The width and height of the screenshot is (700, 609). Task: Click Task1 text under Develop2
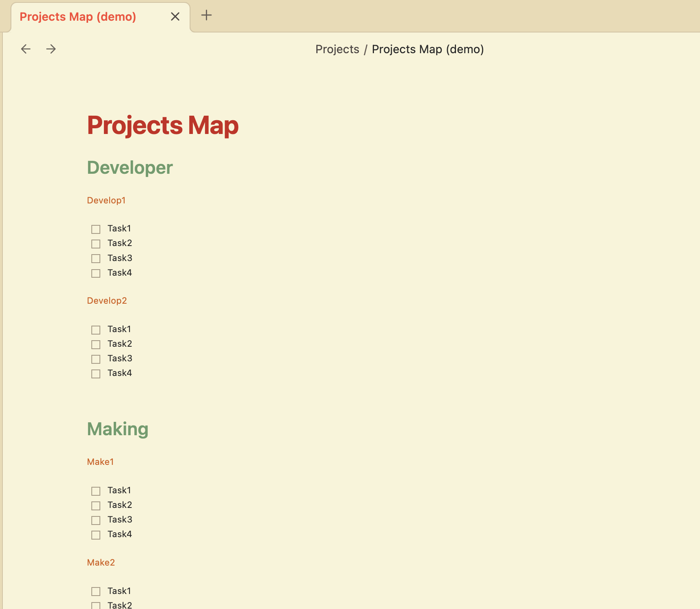point(119,329)
